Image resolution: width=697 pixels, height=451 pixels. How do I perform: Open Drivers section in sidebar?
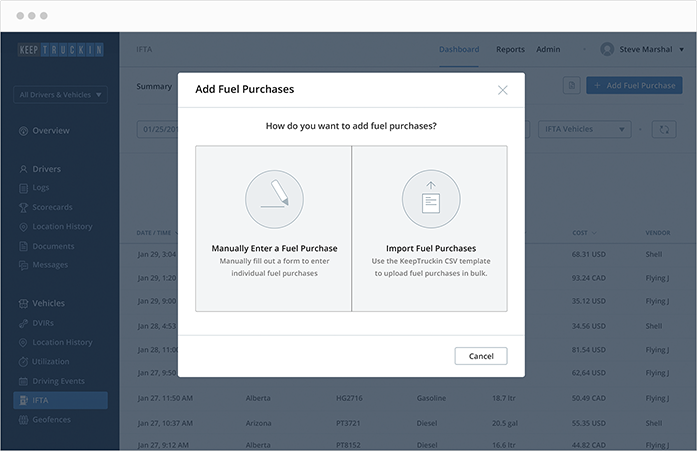40,169
